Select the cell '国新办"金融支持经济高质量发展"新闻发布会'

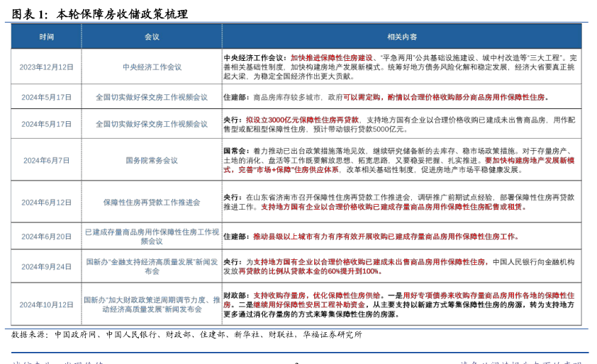point(152,266)
